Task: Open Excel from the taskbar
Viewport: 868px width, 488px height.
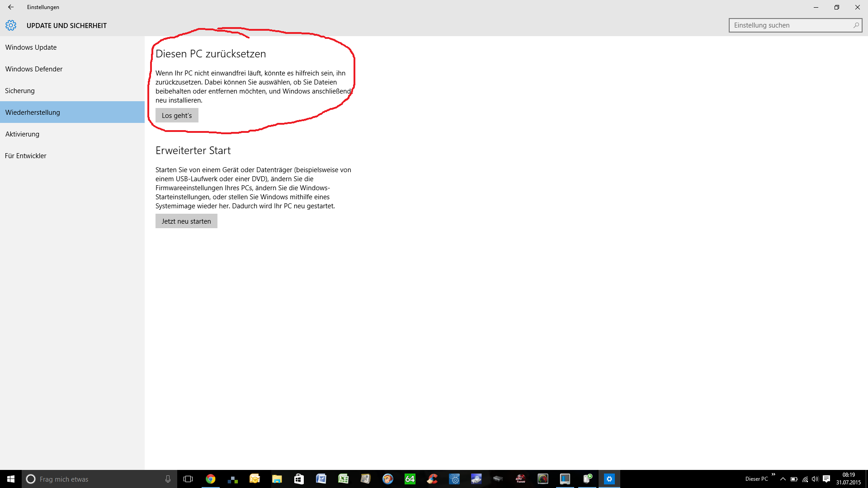Action: 343,479
